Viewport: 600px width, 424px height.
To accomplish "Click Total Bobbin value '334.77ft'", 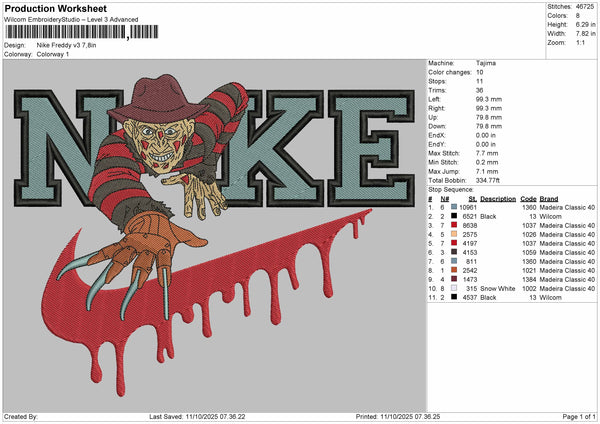I will (x=488, y=180).
